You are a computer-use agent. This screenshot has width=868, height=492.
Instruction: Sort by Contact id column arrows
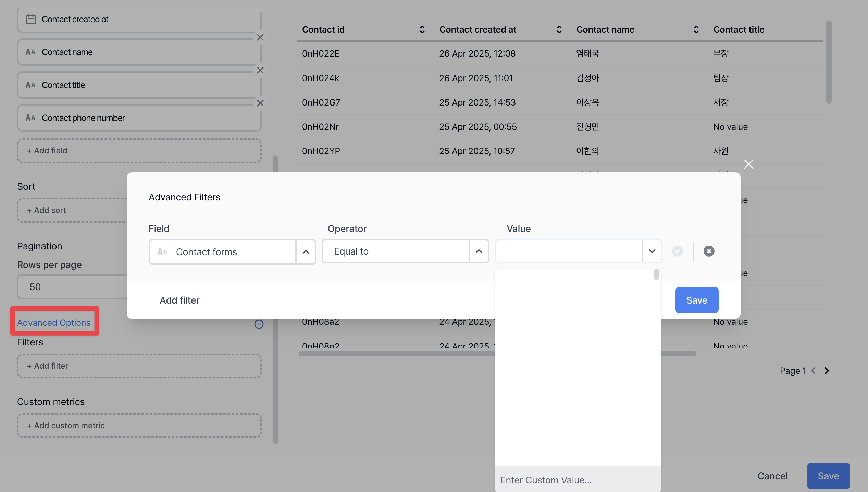(422, 29)
